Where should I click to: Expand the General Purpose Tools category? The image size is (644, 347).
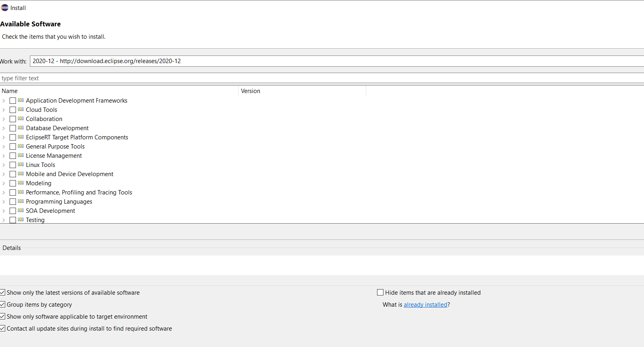coord(4,147)
